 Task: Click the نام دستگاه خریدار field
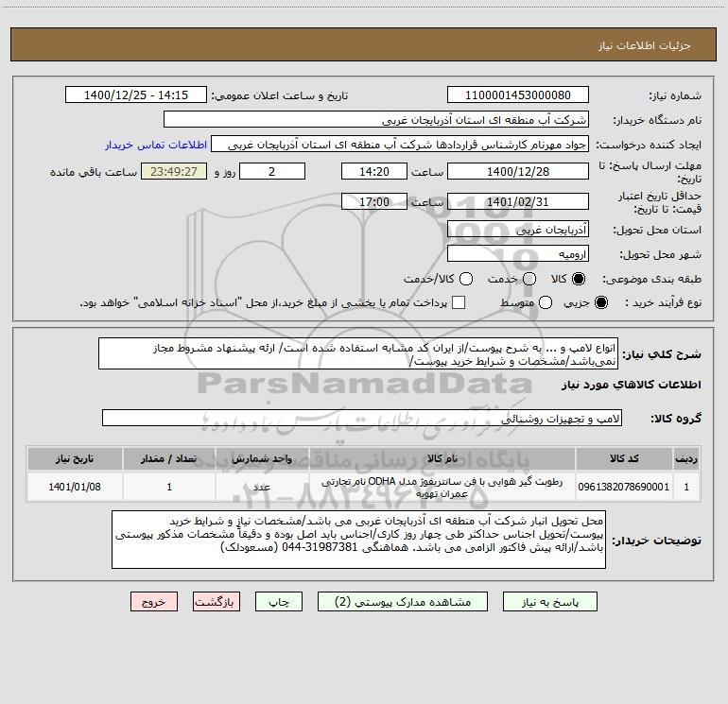376,120
